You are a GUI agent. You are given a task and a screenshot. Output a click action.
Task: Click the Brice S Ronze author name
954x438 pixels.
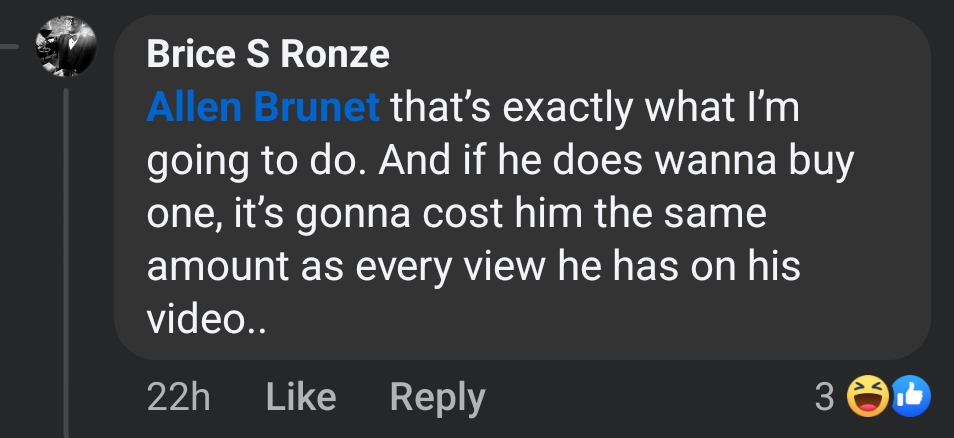(x=267, y=54)
